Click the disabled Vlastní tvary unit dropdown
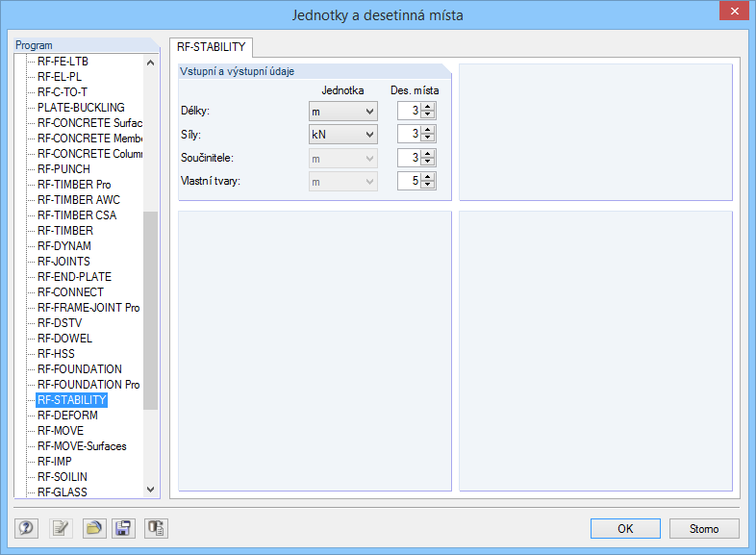The width and height of the screenshot is (756, 555). (342, 181)
